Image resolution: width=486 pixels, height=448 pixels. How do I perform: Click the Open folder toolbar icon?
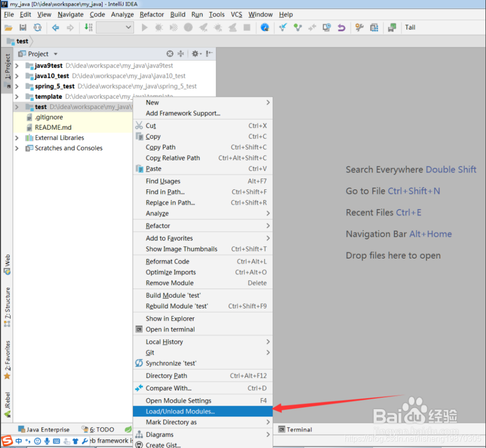point(8,27)
